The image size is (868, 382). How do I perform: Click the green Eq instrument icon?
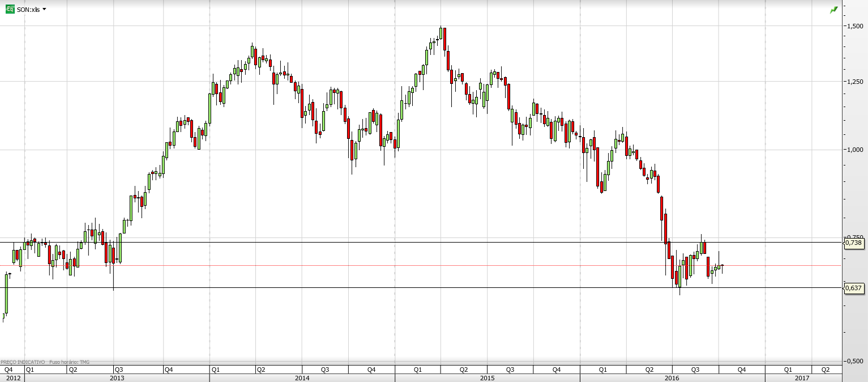[x=10, y=10]
